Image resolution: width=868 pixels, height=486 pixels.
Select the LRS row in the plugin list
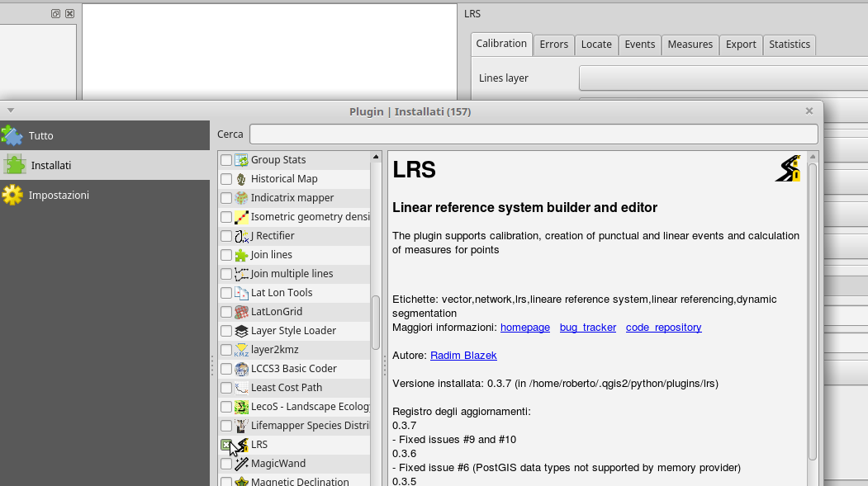click(x=294, y=445)
